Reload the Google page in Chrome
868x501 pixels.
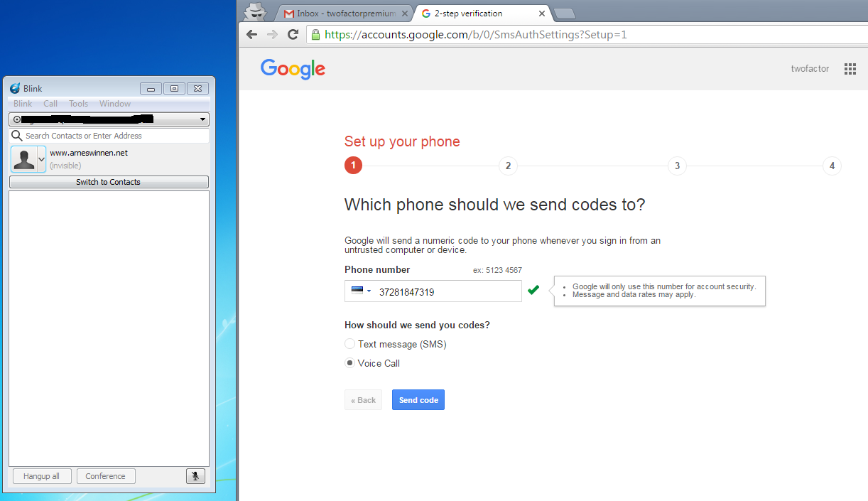tap(293, 34)
